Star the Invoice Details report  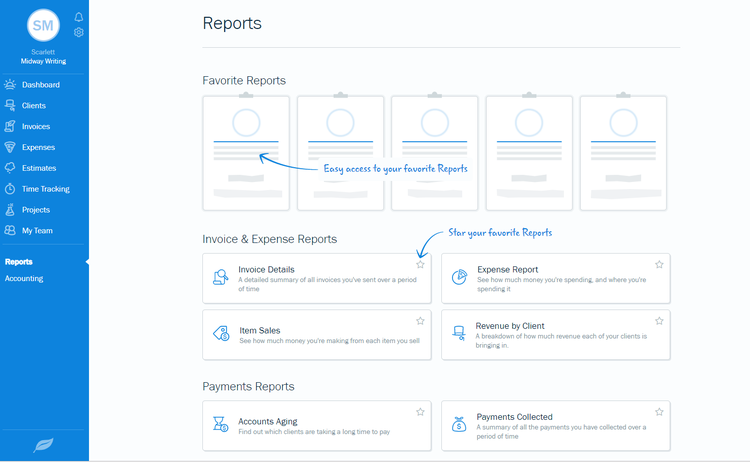pos(420,265)
